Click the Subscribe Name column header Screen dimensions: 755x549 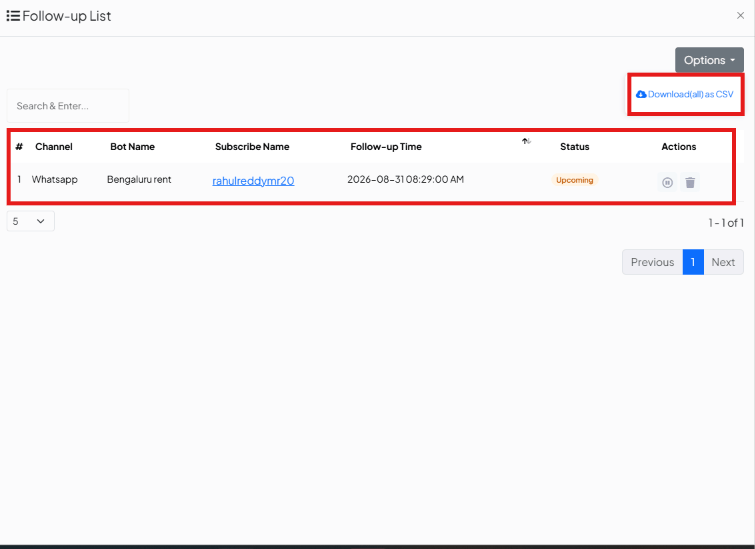pyautogui.click(x=252, y=147)
